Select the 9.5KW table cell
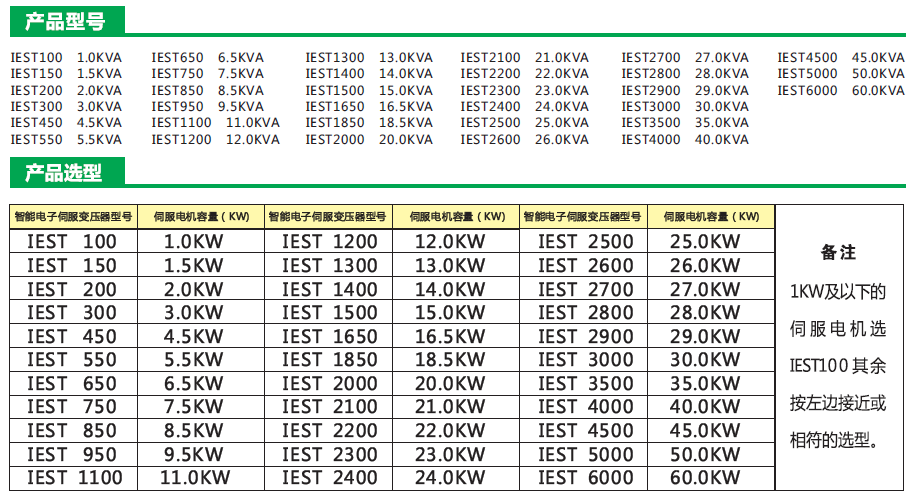914x502 pixels. click(x=194, y=454)
